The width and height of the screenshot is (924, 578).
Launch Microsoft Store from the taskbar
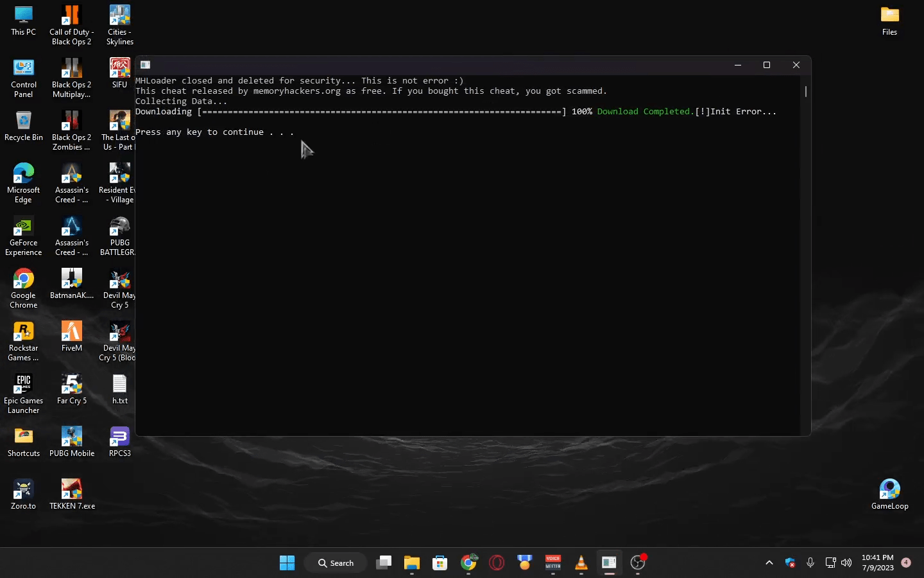coord(440,563)
